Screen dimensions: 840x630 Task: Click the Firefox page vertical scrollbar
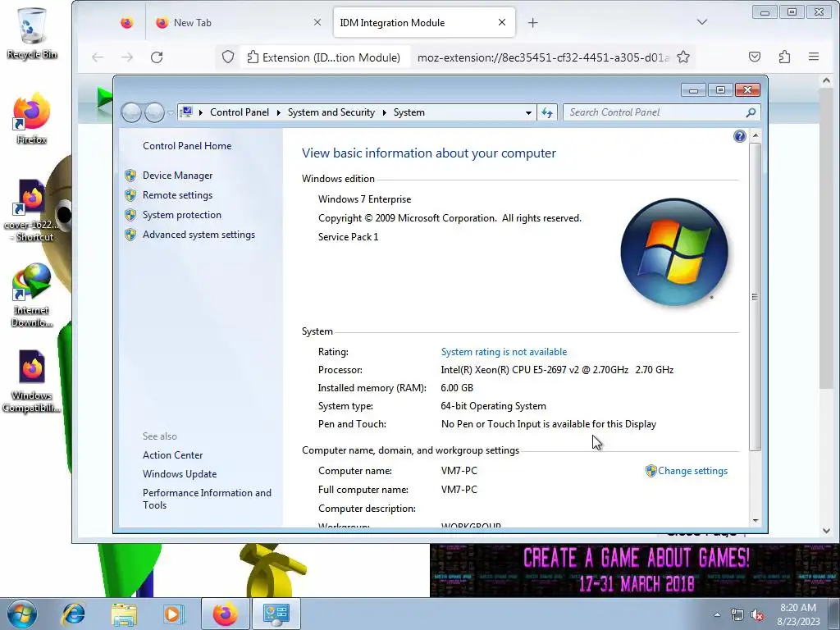pos(826,239)
